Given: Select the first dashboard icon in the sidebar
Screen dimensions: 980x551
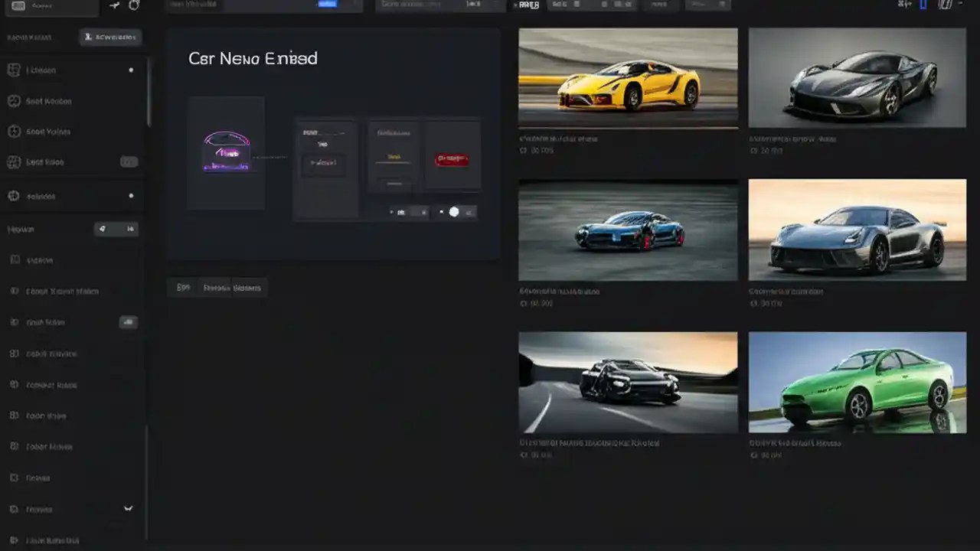Looking at the screenshot, I should [14, 70].
